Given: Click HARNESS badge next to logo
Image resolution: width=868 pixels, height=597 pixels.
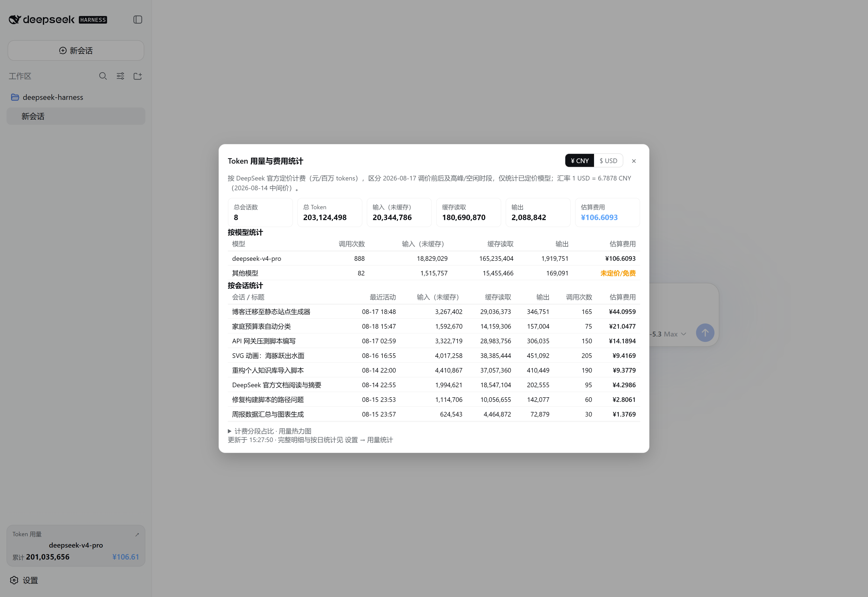Looking at the screenshot, I should [93, 20].
